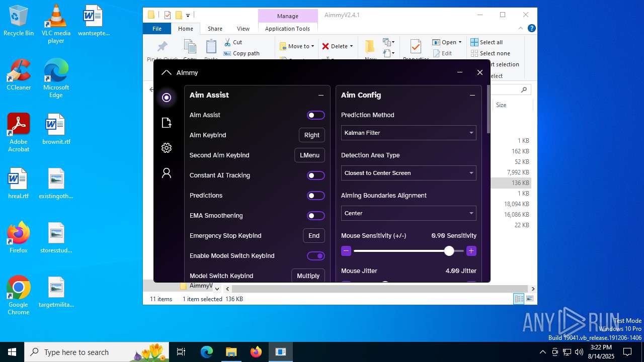Click the Windows Start button
This screenshot has width=644, height=362.
point(12,352)
